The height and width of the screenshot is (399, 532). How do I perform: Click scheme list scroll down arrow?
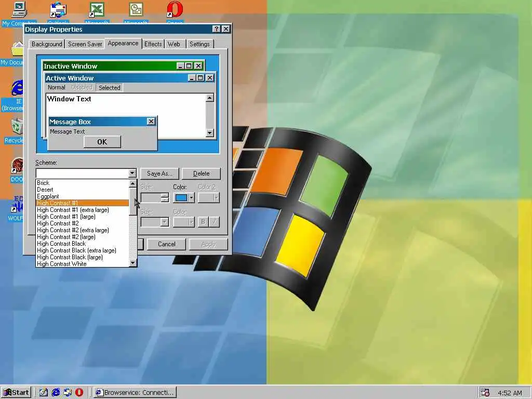point(132,263)
